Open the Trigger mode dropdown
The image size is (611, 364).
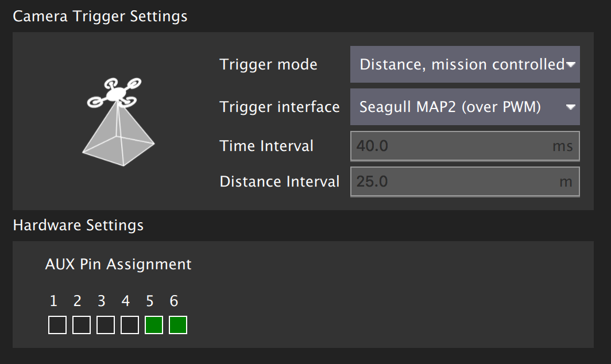[464, 64]
